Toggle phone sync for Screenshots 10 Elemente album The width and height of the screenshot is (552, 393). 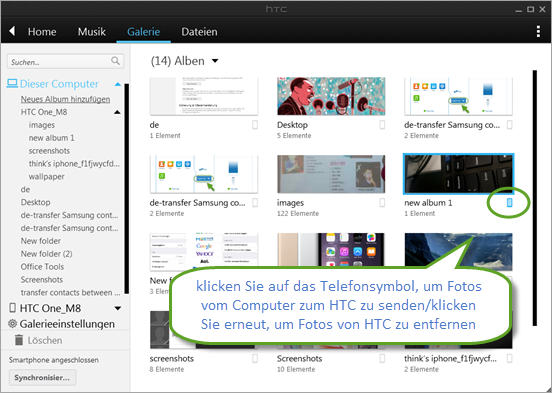[382, 358]
